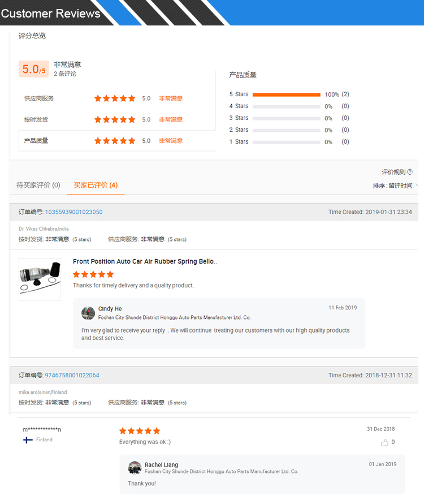Click the 5 Stars orange rating bar
The height and width of the screenshot is (504, 424).
click(287, 94)
